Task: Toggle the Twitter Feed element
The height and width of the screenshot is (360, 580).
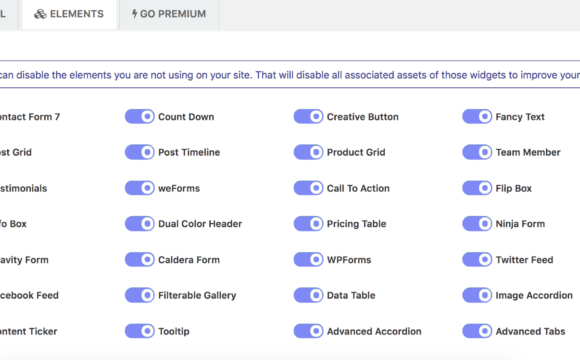Action: point(477,259)
